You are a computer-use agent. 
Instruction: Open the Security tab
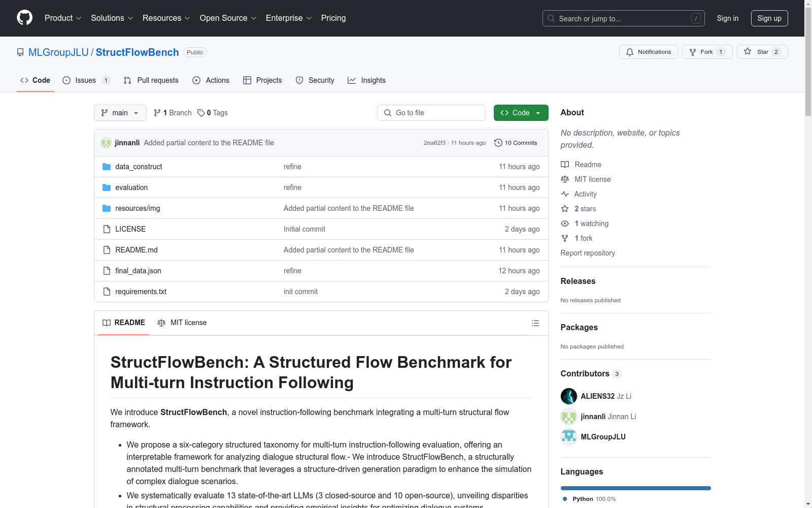[315, 80]
